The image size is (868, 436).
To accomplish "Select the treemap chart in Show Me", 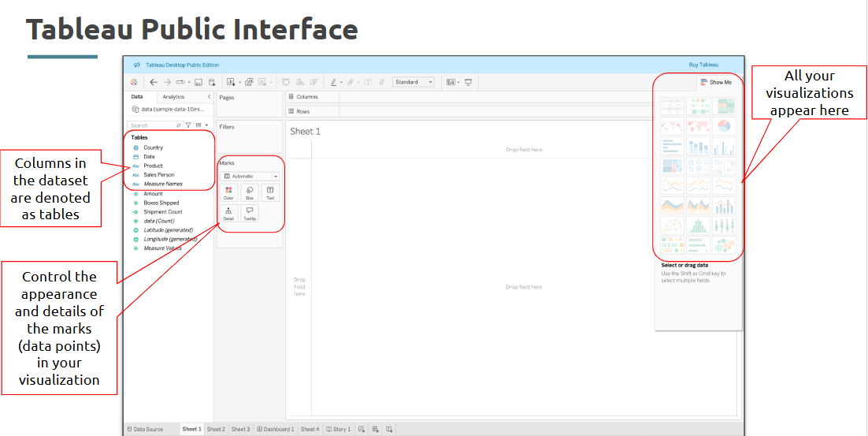I will pyautogui.click(x=672, y=166).
